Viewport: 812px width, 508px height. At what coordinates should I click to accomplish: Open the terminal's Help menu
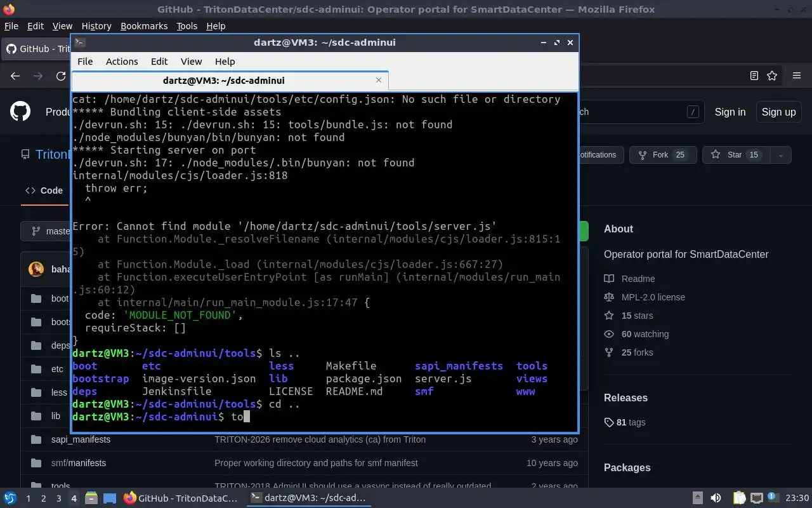point(225,62)
